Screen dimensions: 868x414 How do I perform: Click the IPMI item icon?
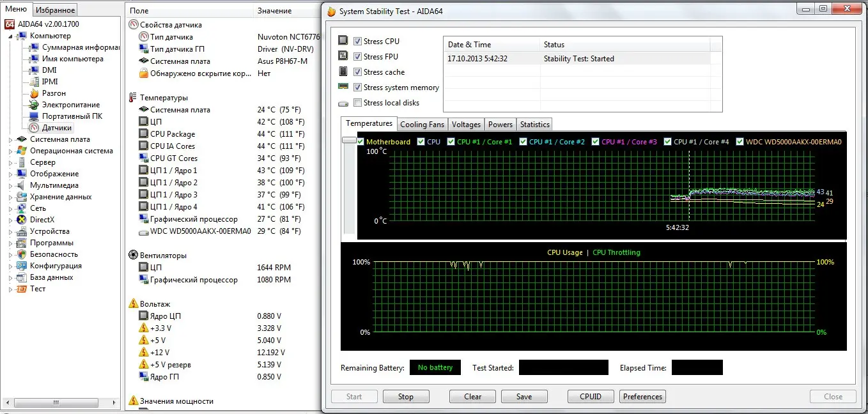[x=35, y=82]
